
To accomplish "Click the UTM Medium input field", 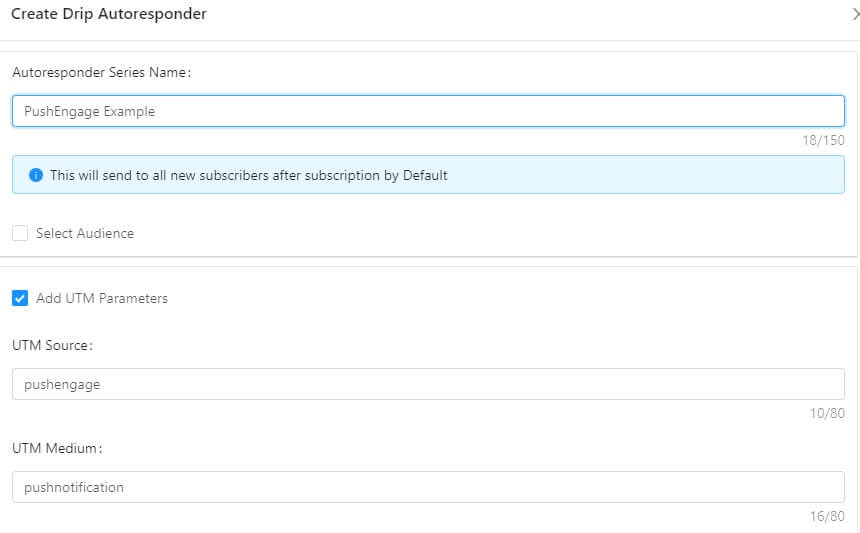I will pos(428,487).
